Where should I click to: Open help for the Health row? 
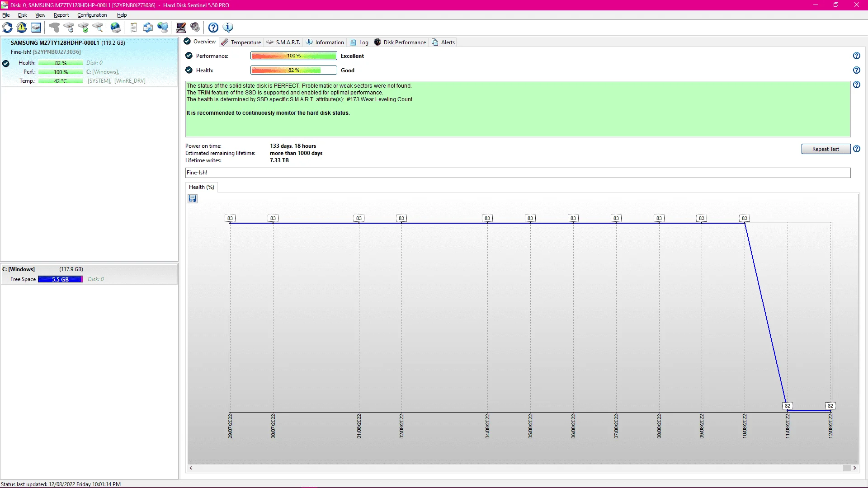[x=857, y=70]
